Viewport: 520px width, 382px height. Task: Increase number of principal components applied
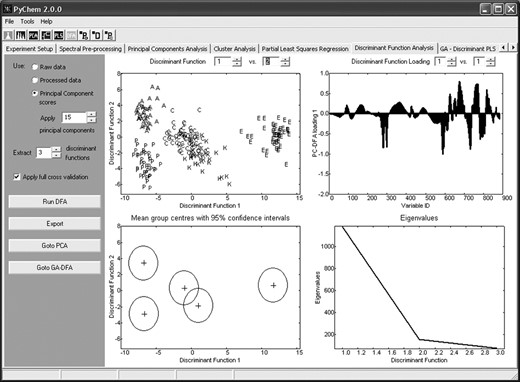(91, 115)
